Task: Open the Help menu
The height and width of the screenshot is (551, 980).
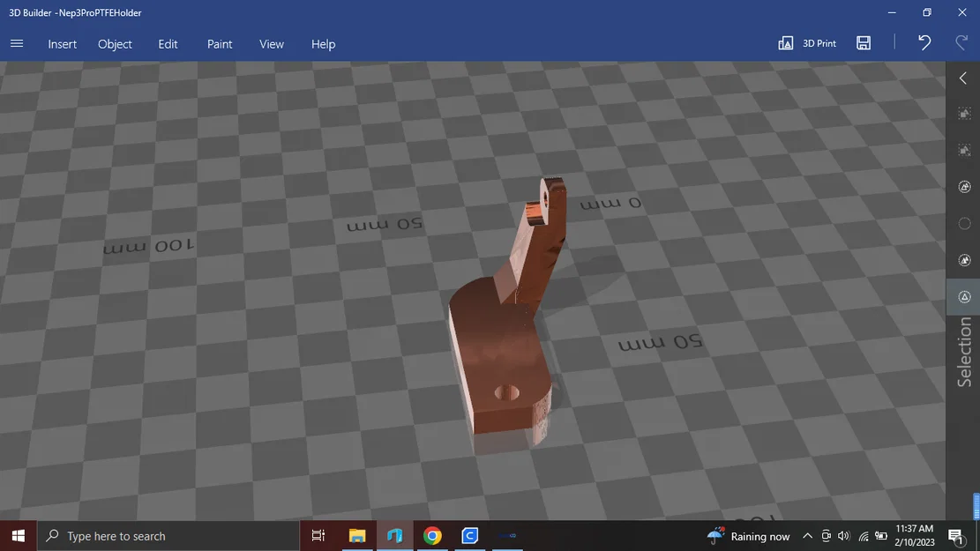Action: pos(323,44)
